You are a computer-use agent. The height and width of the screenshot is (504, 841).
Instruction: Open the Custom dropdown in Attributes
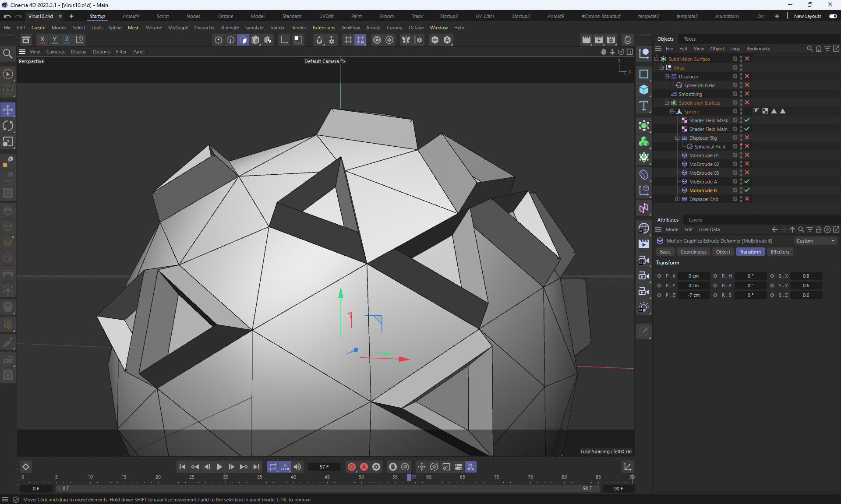pos(815,241)
